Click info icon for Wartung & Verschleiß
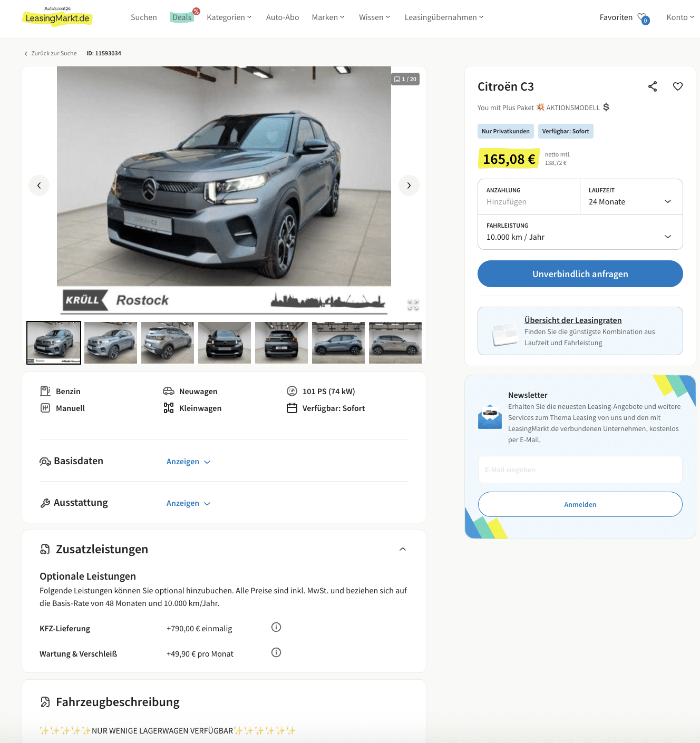This screenshot has width=700, height=743. [276, 652]
